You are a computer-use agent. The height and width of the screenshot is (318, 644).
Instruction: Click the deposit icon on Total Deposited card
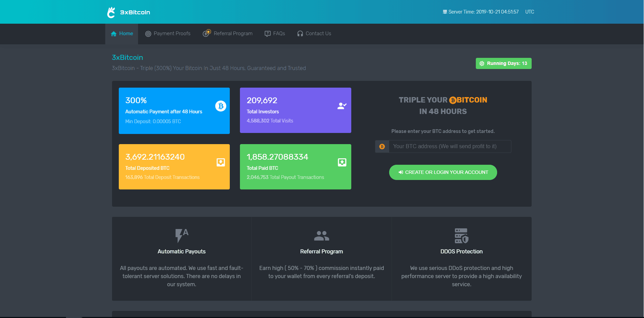[x=221, y=162]
